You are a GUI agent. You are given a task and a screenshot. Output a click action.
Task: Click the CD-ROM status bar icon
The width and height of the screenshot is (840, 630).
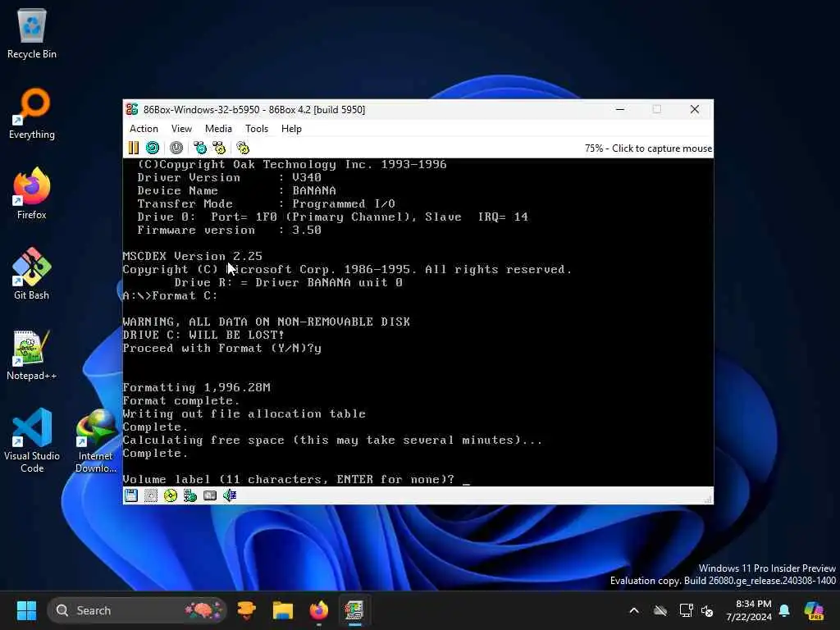tap(171, 495)
